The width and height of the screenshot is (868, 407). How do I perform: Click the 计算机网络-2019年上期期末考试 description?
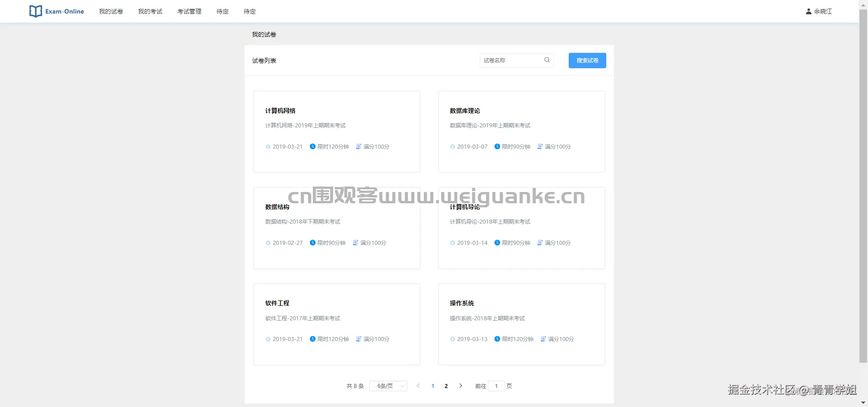click(x=305, y=126)
